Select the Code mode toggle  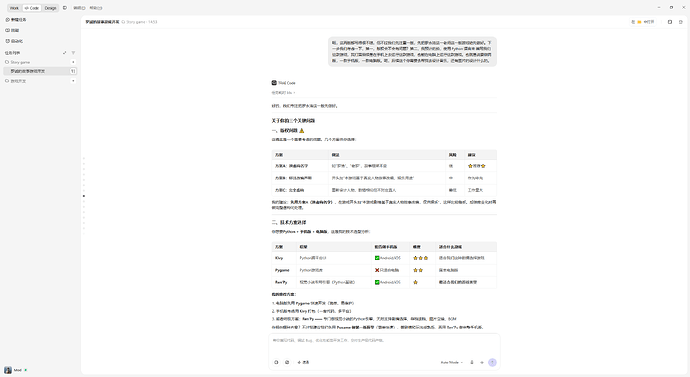(x=32, y=8)
